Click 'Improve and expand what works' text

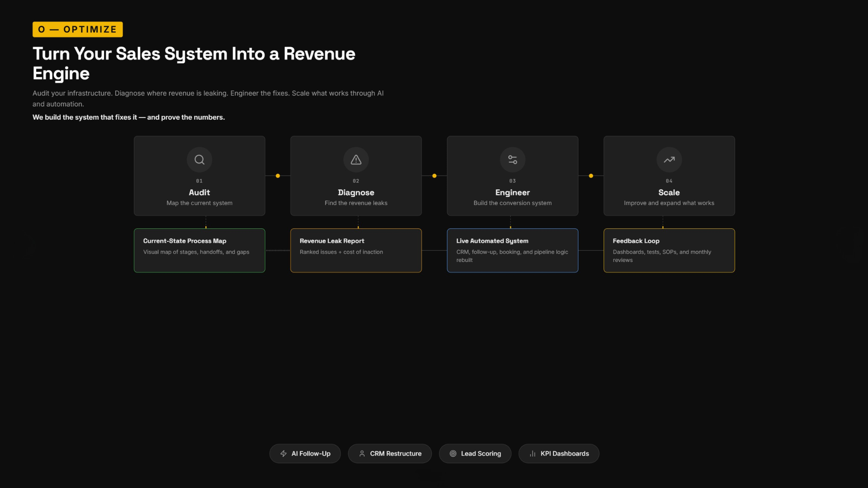[x=669, y=203]
